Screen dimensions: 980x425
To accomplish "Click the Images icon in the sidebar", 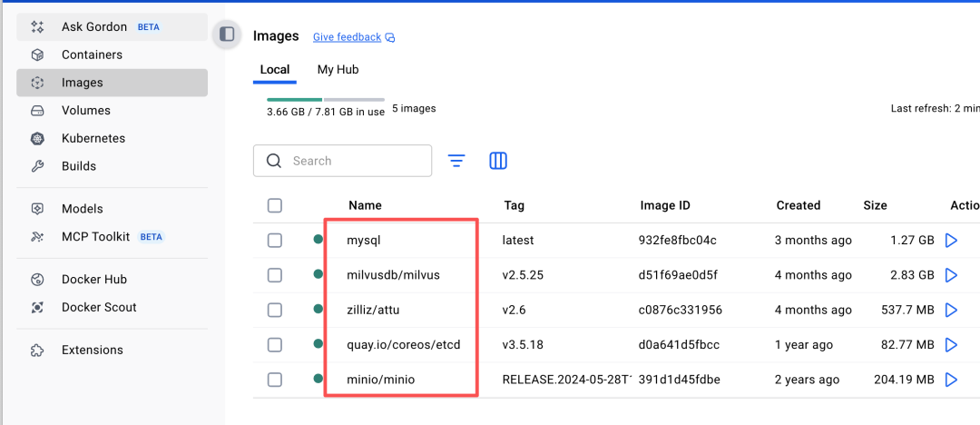I will click(37, 83).
